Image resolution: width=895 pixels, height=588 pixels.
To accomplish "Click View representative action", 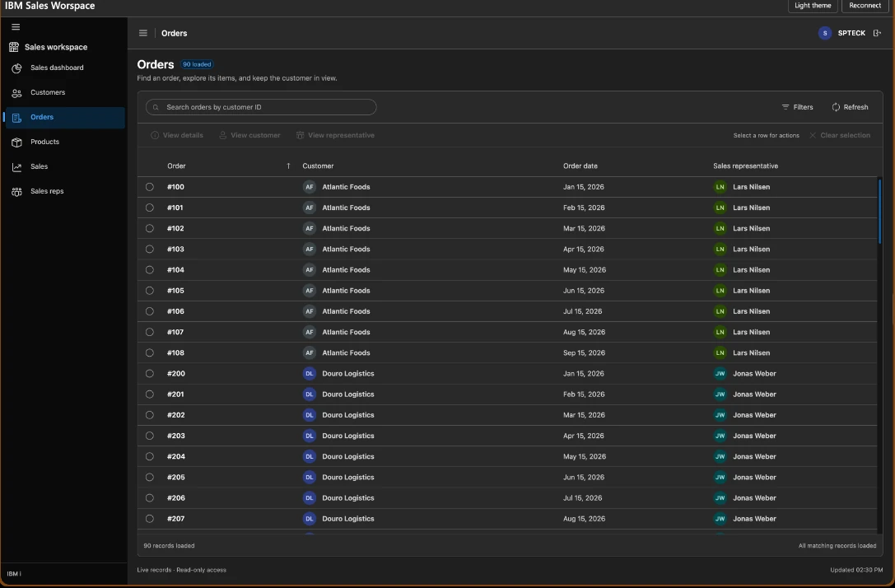I will [335, 135].
